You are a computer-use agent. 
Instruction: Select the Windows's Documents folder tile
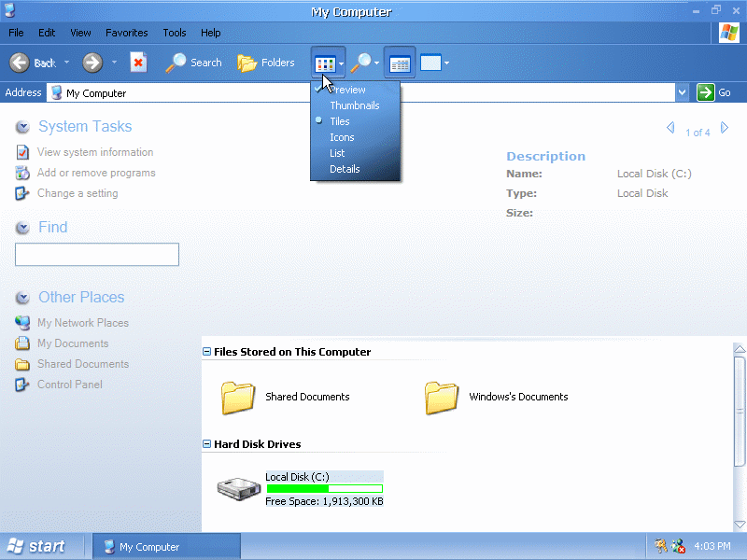click(x=496, y=398)
